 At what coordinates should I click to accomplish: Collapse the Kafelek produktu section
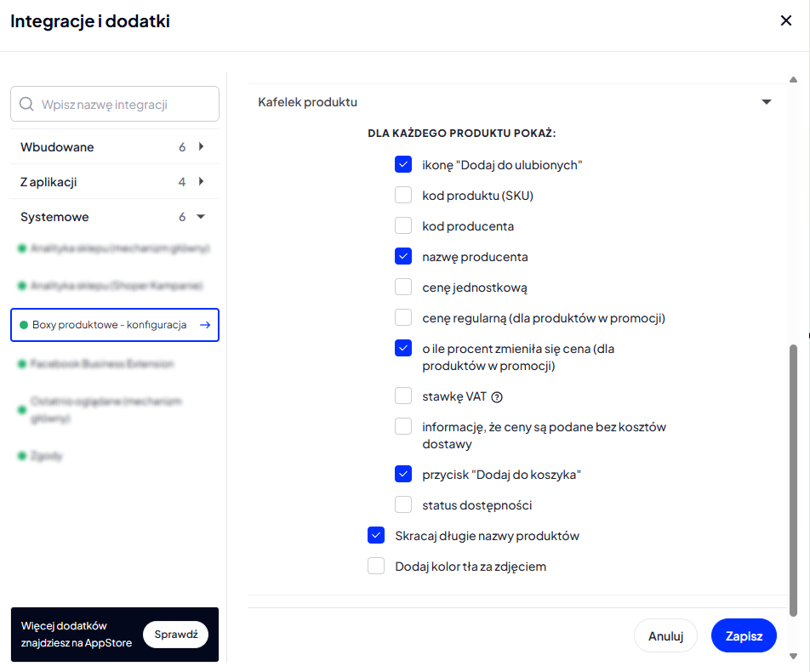(x=767, y=102)
